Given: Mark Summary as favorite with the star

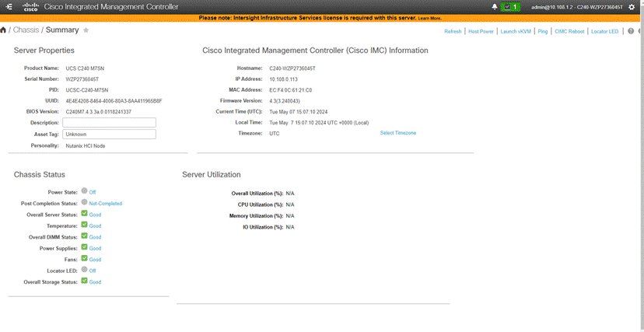Looking at the screenshot, I should click(86, 30).
